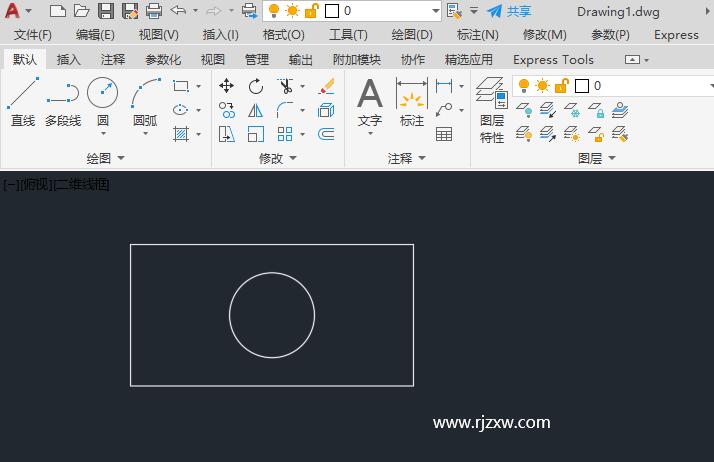Switch to the Parametric (参数化) ribbon tab
Screen dimensions: 714x462
pos(163,59)
